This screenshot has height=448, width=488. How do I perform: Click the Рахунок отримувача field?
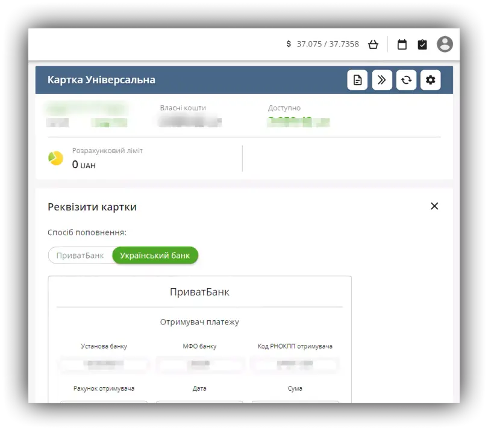[x=104, y=402]
